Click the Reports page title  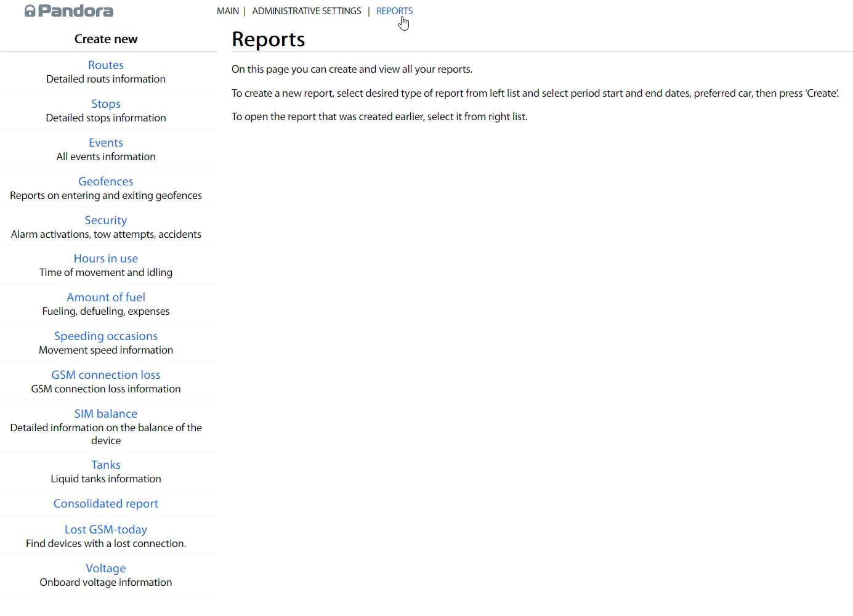click(x=269, y=39)
